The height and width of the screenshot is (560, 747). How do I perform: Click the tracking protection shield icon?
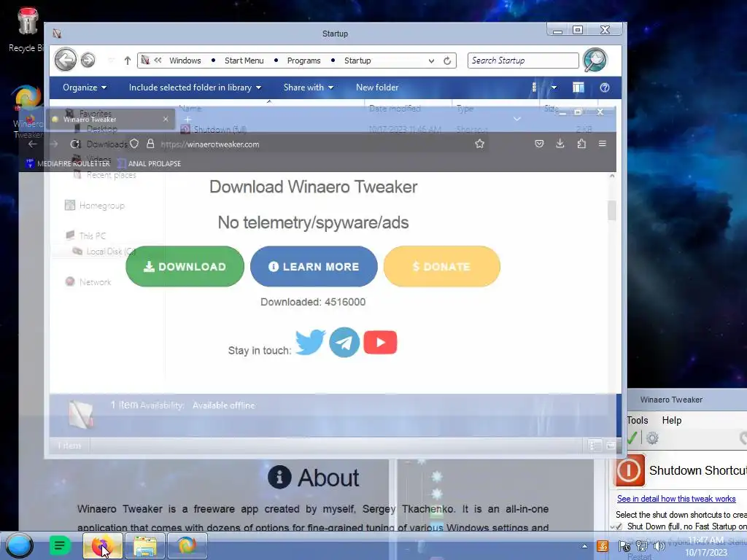(134, 144)
